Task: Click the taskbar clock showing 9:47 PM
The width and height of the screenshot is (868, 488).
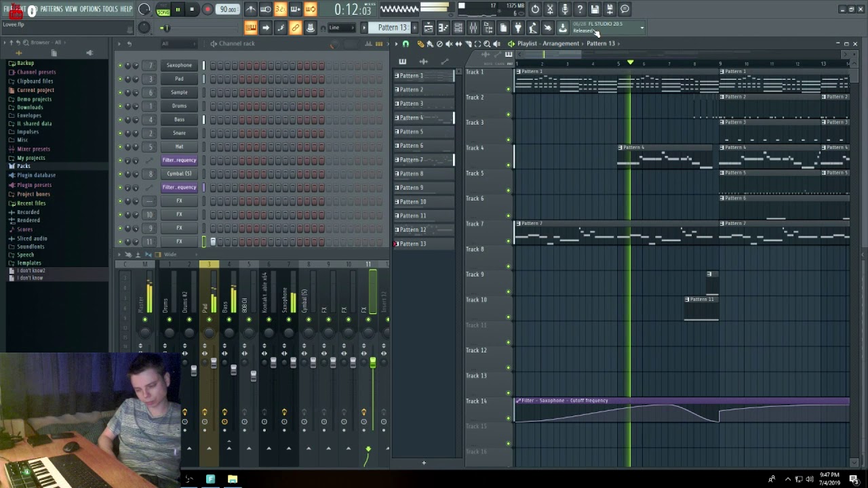Action: tap(830, 479)
